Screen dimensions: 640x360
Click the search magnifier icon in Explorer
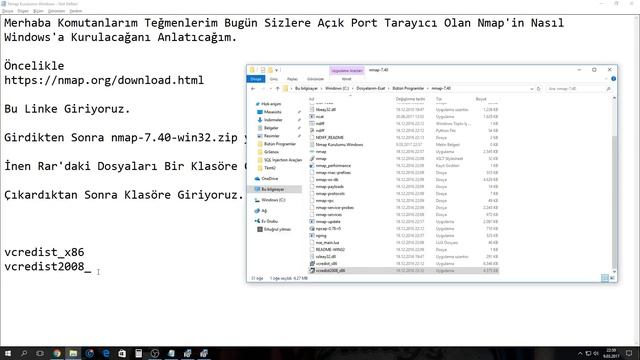(x=608, y=89)
